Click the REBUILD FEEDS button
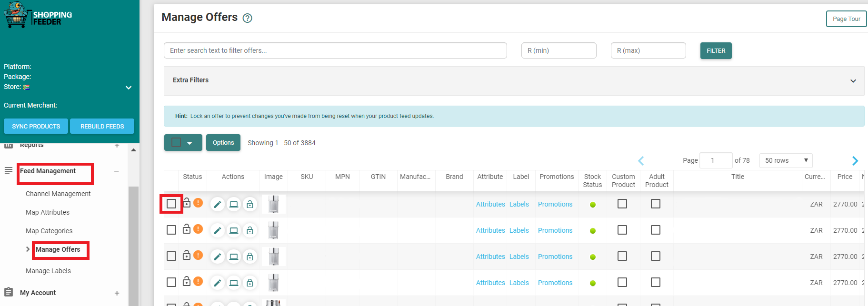The height and width of the screenshot is (306, 868). click(x=102, y=126)
